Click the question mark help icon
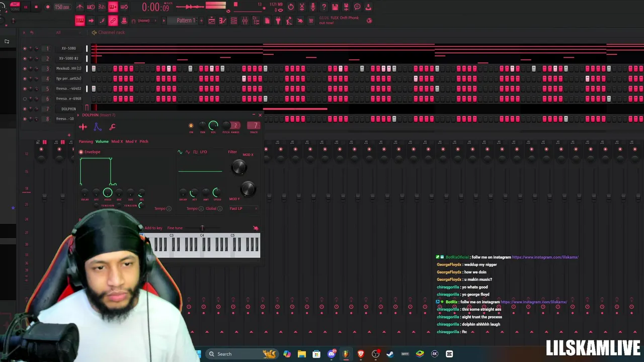 [x=324, y=7]
